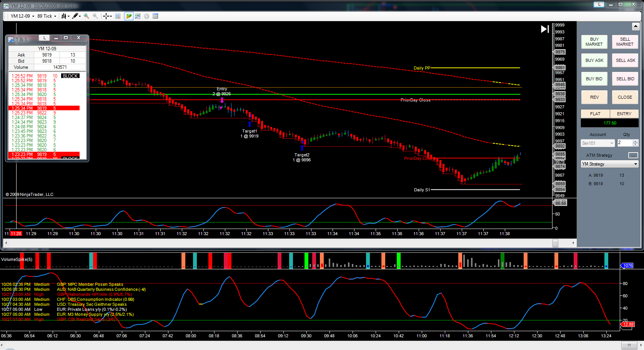This screenshot has width=644, height=350.
Task: Toggle the Chart Trader money icon
Action: tap(128, 16)
